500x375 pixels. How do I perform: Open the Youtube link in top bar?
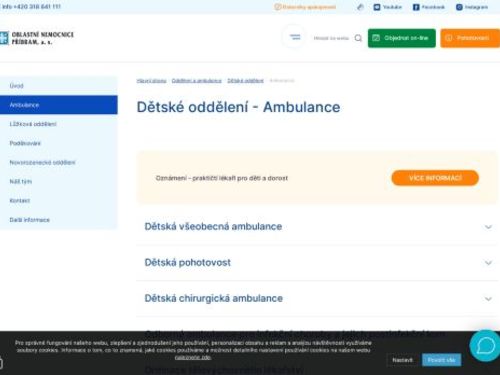click(x=388, y=7)
